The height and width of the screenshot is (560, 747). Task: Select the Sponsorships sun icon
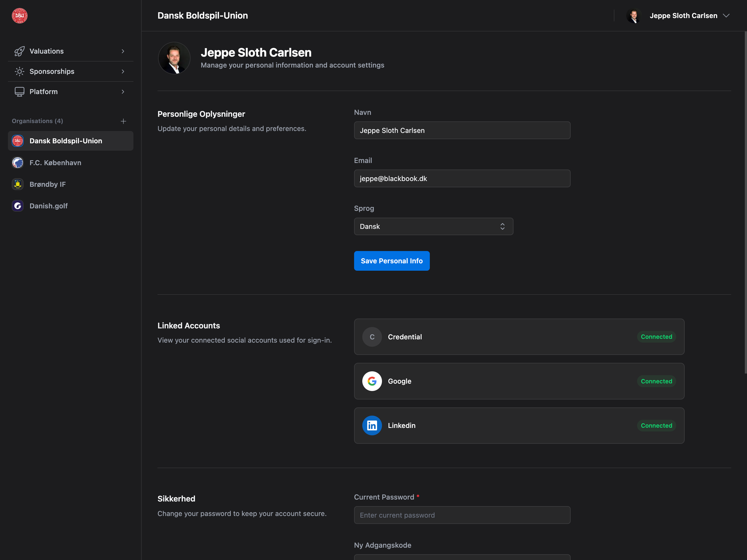(20, 71)
